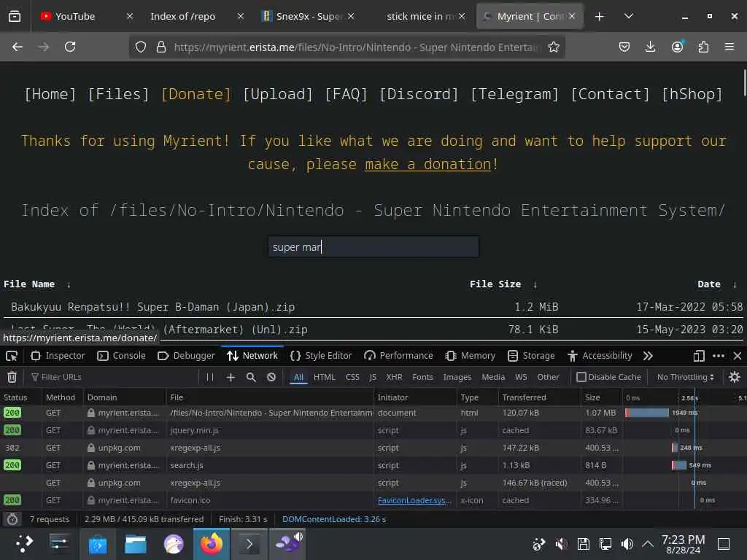This screenshot has height=560, width=747.
Task: Close the developer tools panel
Action: (x=738, y=356)
